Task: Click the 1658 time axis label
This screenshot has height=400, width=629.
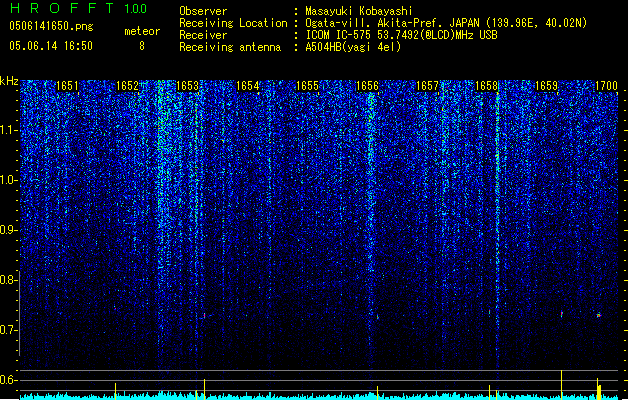Action: (x=487, y=86)
